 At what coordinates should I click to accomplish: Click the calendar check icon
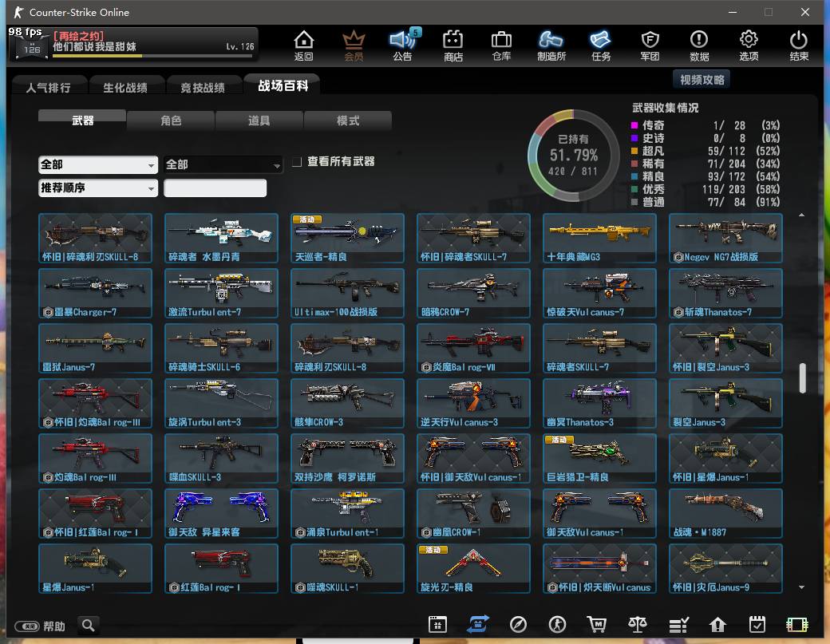point(757,625)
